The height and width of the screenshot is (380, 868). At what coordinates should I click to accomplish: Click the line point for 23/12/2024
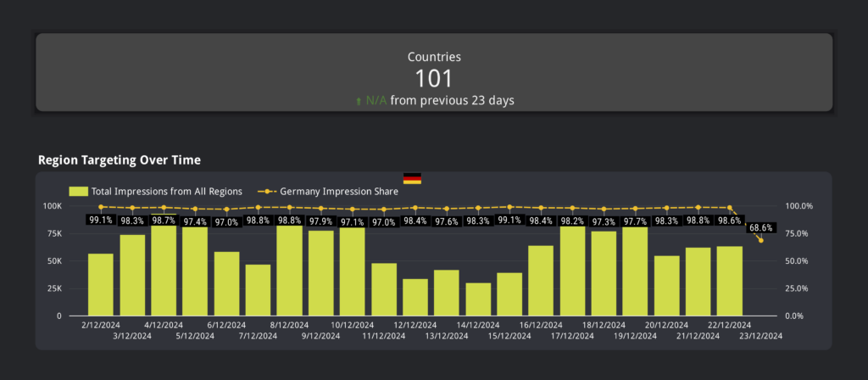[760, 240]
